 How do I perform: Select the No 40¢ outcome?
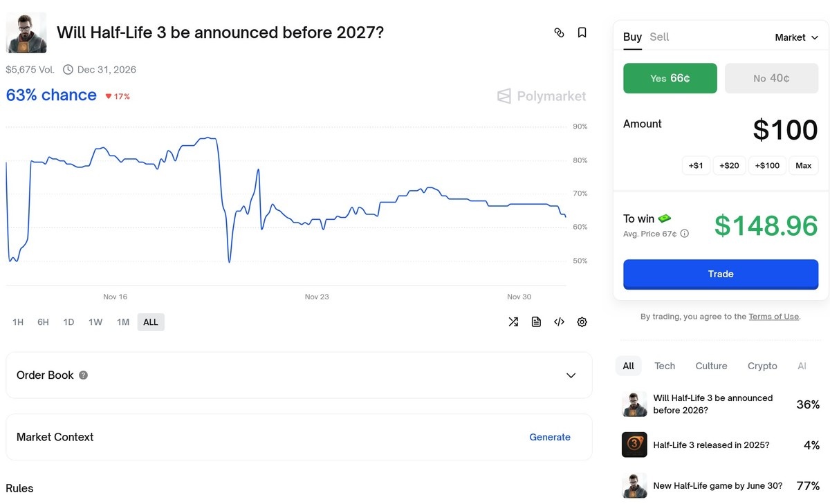[771, 78]
